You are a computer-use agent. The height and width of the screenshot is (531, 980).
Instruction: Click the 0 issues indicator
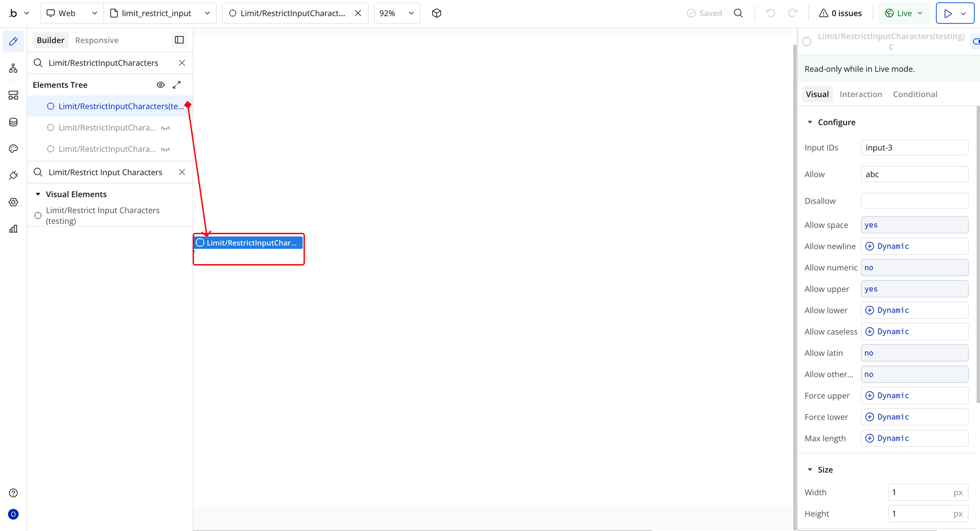tap(840, 13)
